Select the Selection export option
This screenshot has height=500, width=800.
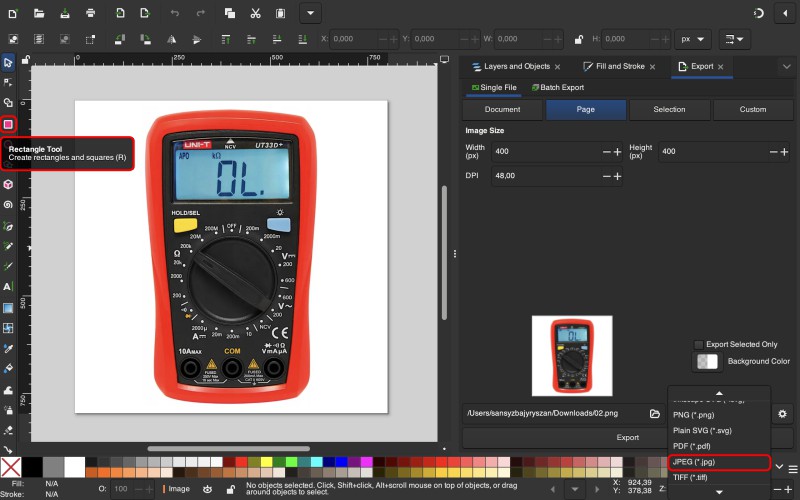tap(669, 109)
